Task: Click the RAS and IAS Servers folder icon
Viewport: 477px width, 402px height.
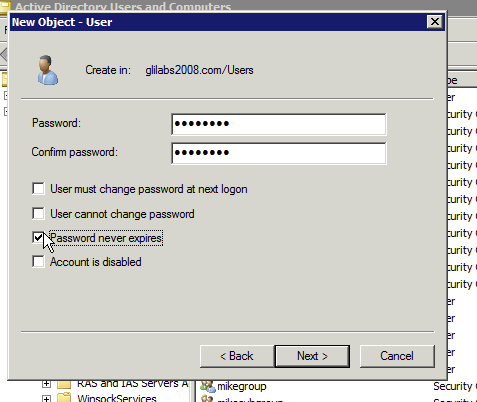Action: tap(64, 384)
